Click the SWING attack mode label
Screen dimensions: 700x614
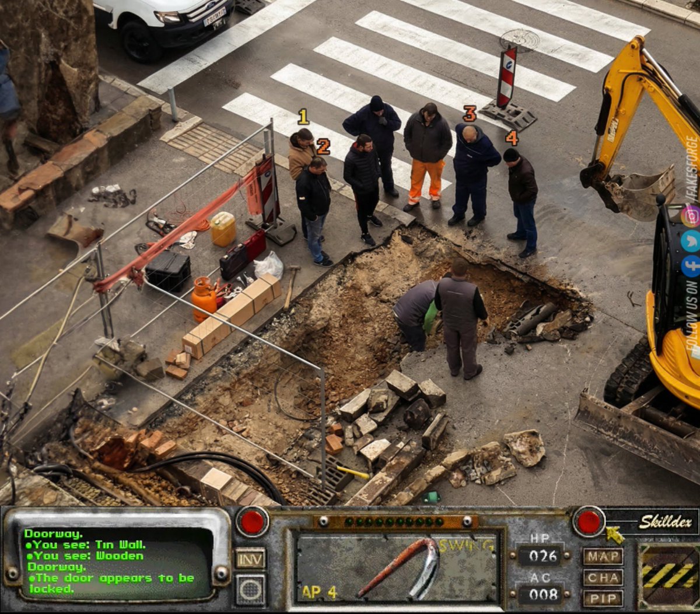click(x=466, y=546)
